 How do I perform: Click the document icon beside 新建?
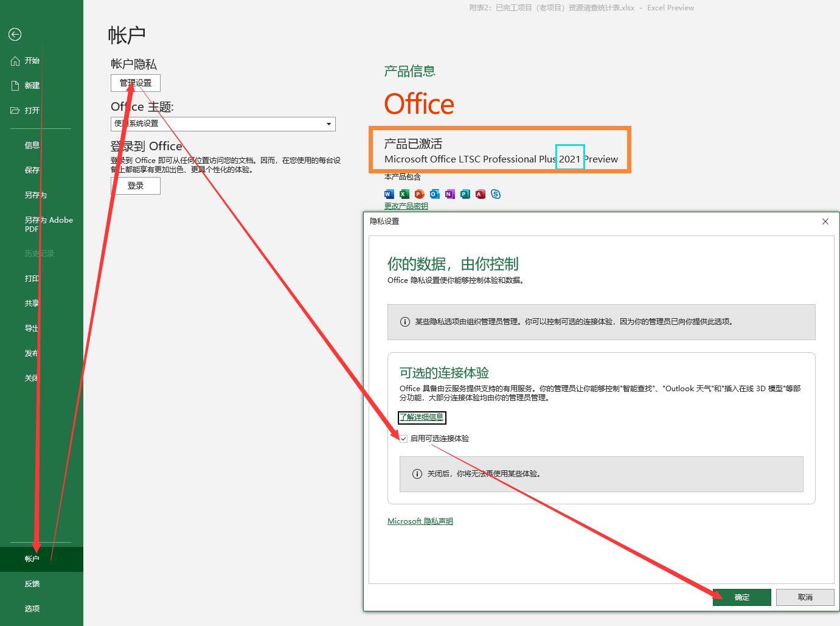coord(15,86)
